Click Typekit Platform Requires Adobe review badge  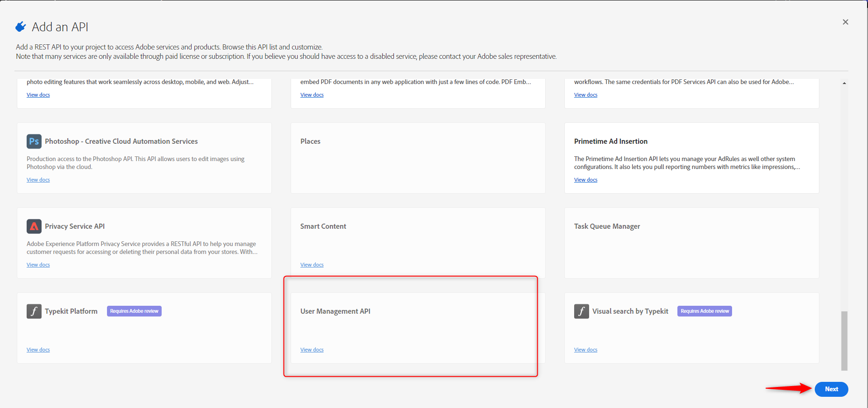coord(134,311)
